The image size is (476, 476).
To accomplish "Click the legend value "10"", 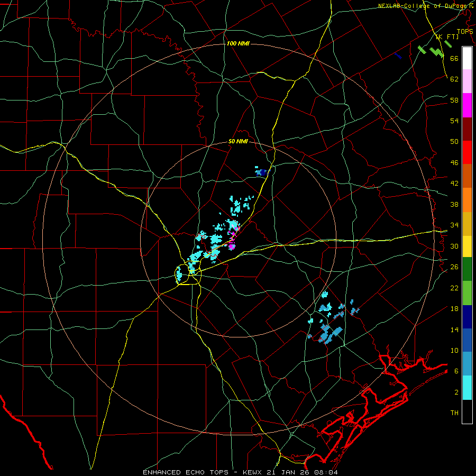I will (x=454, y=350).
